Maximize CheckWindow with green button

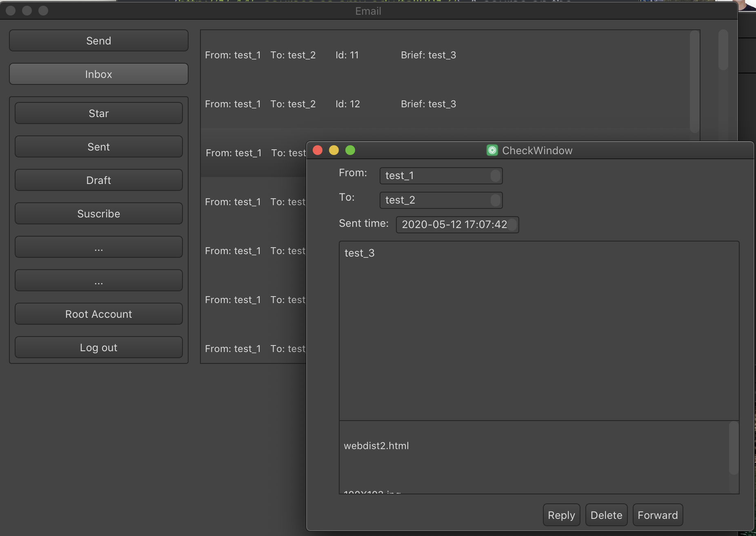coord(350,150)
